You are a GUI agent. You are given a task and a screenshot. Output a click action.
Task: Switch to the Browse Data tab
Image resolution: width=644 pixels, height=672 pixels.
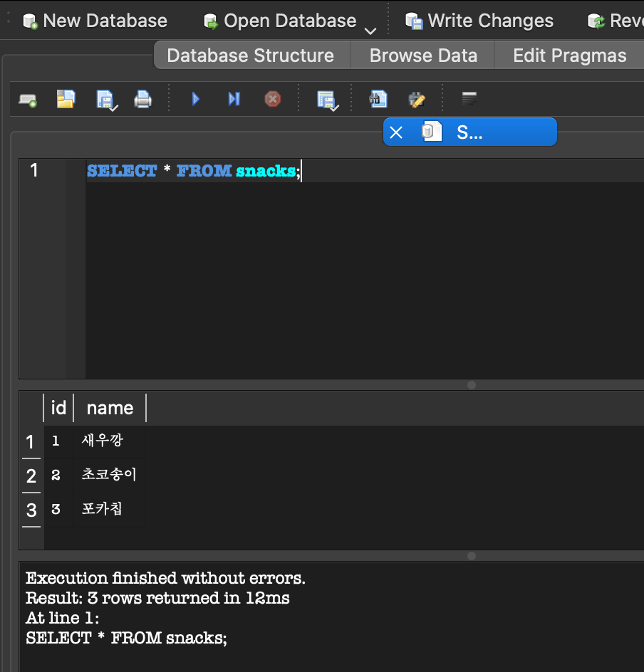423,56
